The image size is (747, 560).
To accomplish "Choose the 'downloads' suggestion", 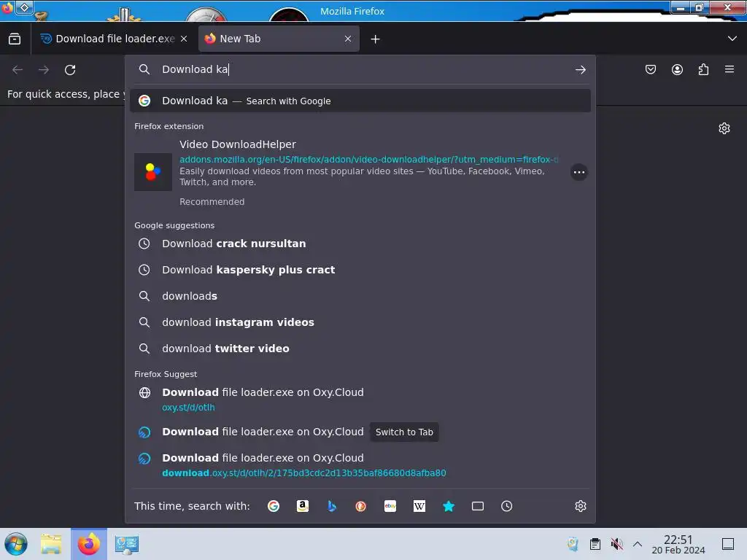I will point(360,296).
